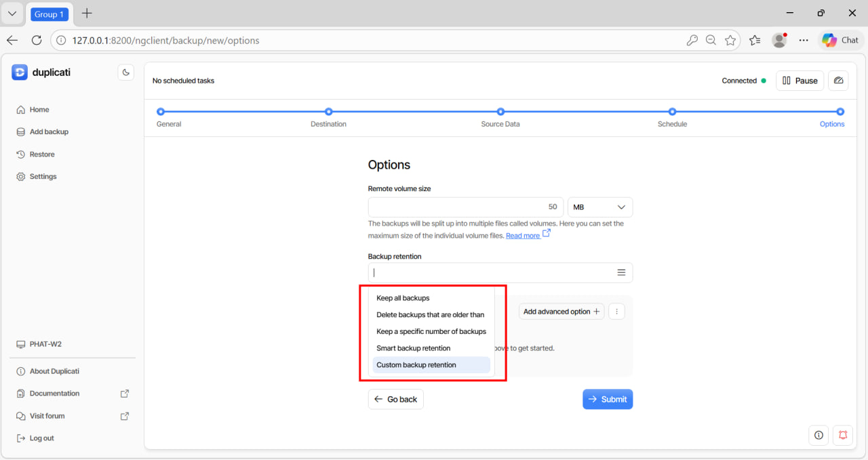Viewport: 868px width, 460px height.
Task: Choose Smart backup retention
Action: (x=413, y=348)
